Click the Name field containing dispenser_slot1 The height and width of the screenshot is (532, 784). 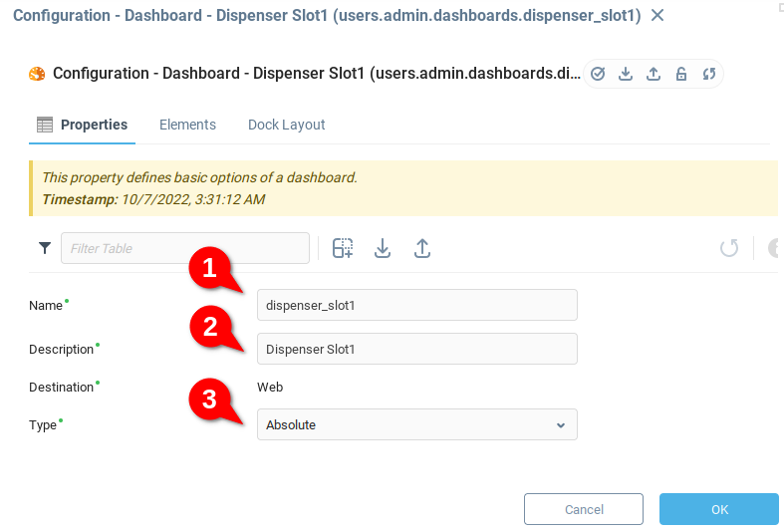(416, 305)
